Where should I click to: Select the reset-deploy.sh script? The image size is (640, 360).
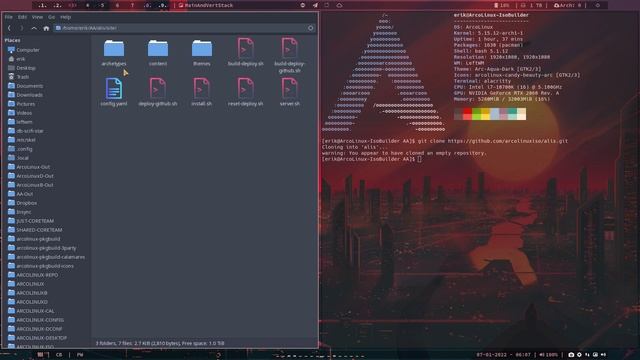tap(246, 92)
